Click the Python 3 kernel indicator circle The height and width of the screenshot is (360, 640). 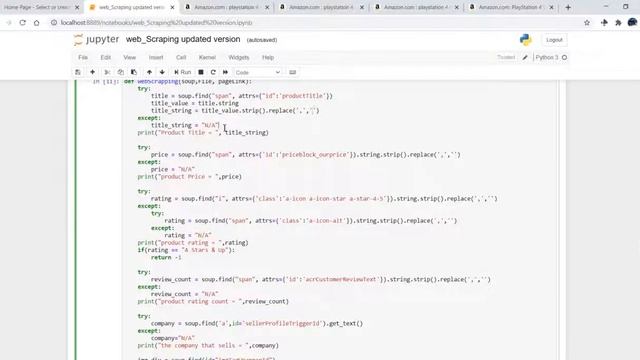tap(564, 58)
